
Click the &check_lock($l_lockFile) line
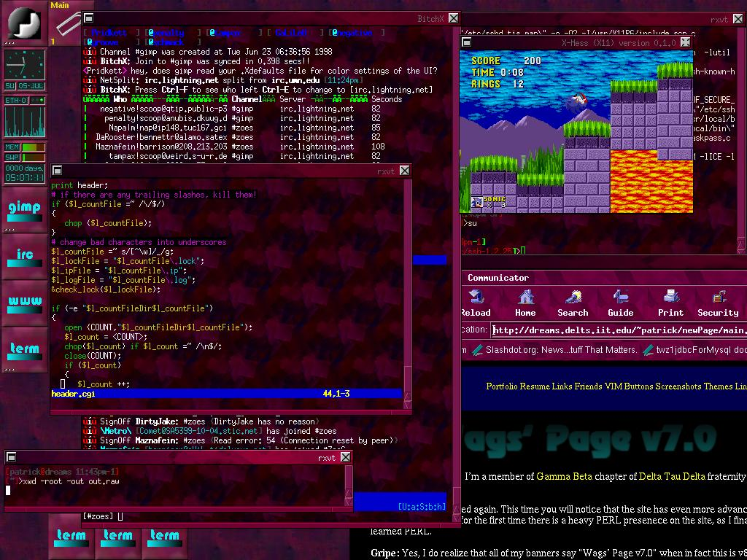(106, 289)
